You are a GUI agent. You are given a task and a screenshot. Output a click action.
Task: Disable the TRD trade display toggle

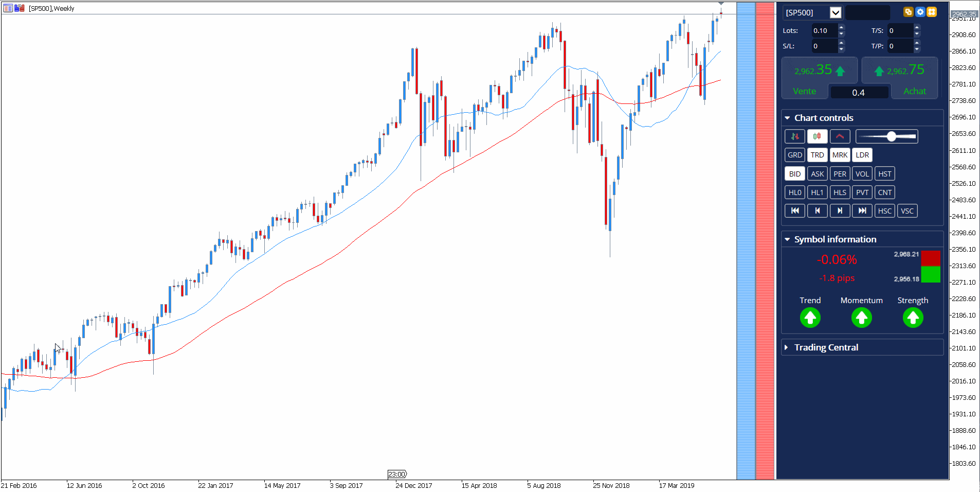[817, 155]
